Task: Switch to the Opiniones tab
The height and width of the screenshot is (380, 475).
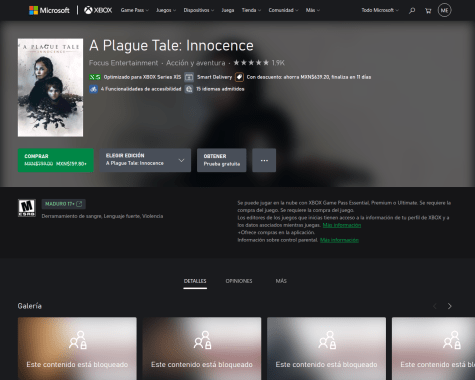Action: click(x=239, y=281)
